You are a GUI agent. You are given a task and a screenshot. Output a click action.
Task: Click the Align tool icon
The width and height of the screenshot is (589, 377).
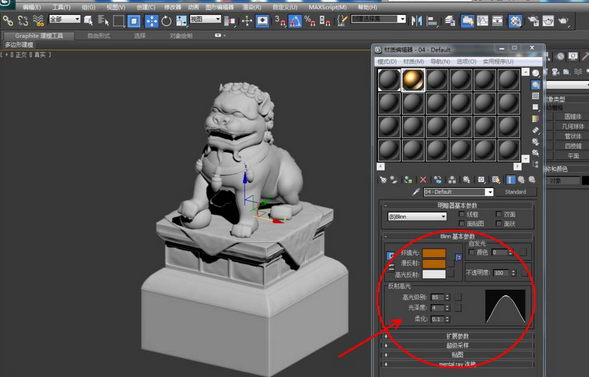(433, 21)
